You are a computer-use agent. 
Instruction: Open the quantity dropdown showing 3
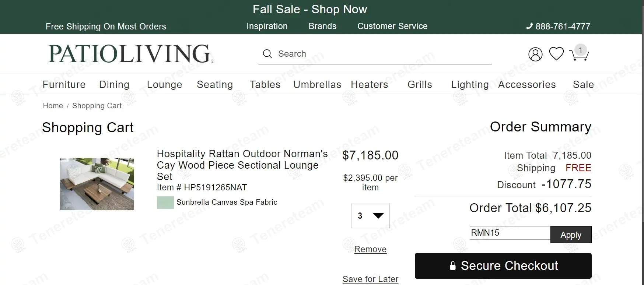tap(370, 216)
